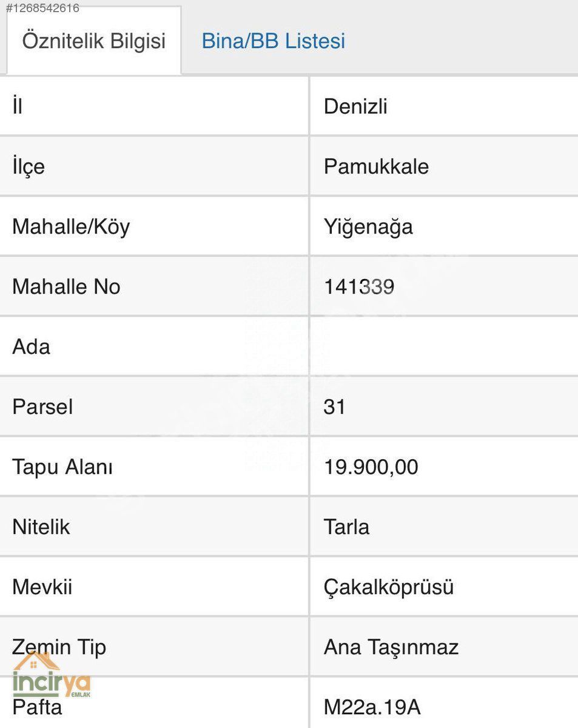The width and height of the screenshot is (578, 728).
Task: Click the Denizli province value
Action: (x=355, y=107)
